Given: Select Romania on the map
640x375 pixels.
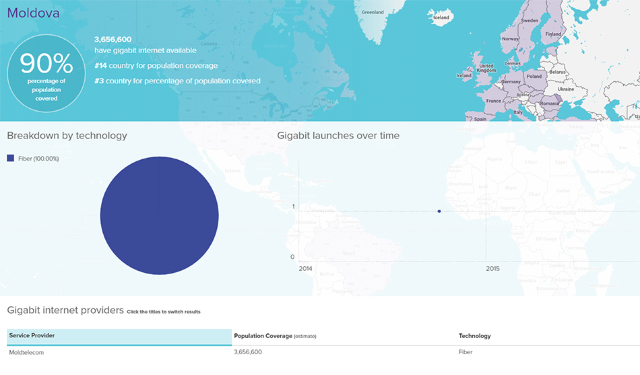Looking at the screenshot, I should [549, 103].
